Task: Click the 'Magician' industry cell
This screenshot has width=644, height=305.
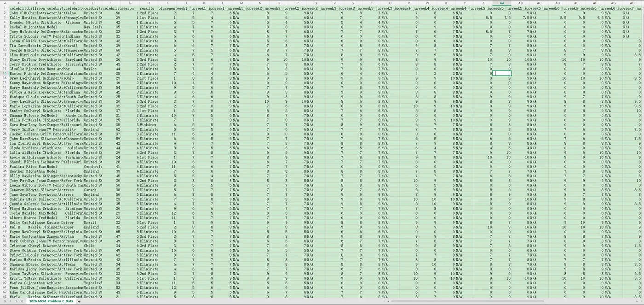Action: click(55, 287)
